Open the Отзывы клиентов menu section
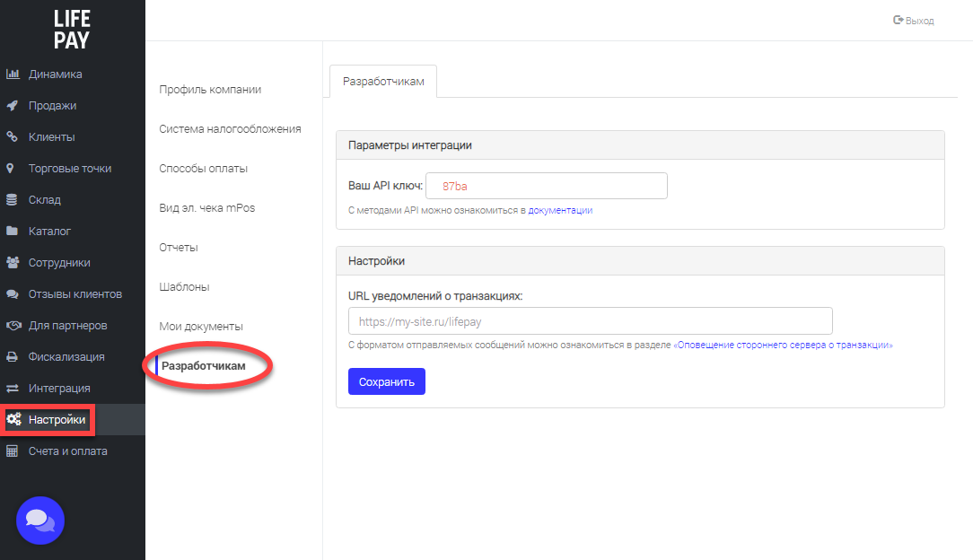This screenshot has width=973, height=560. click(75, 294)
